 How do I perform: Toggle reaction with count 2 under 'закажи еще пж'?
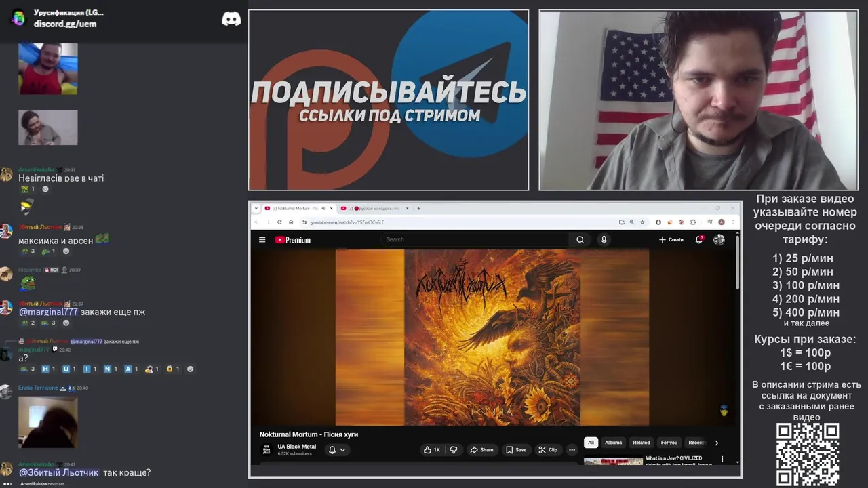27,323
